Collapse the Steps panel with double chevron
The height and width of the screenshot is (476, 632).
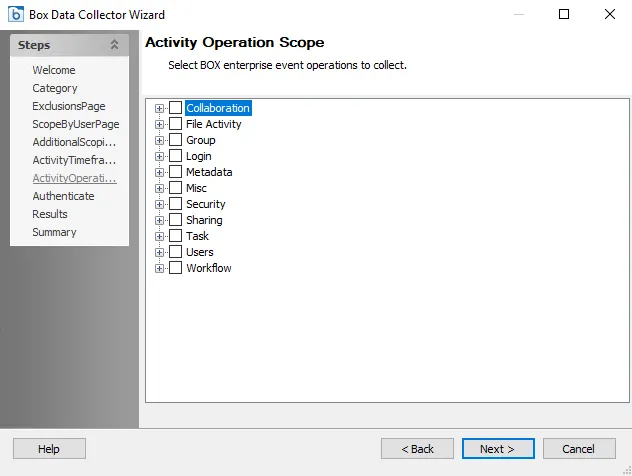(x=114, y=45)
